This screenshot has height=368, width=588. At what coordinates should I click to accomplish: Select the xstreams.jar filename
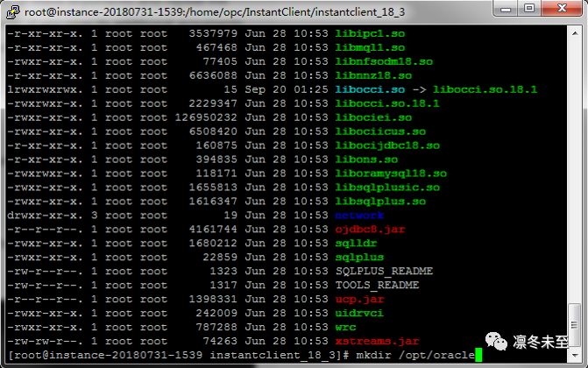[377, 342]
